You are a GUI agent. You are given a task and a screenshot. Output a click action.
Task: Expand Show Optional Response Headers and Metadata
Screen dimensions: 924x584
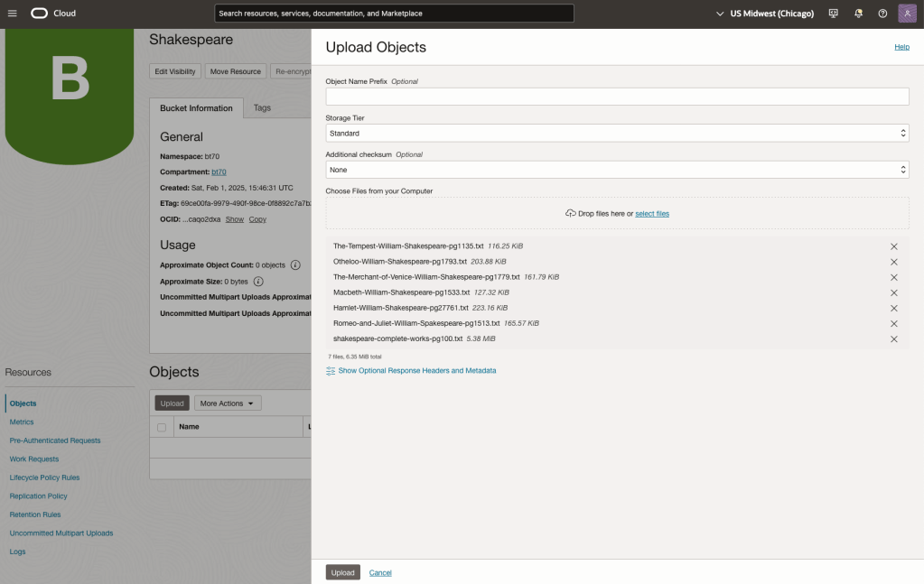point(416,371)
